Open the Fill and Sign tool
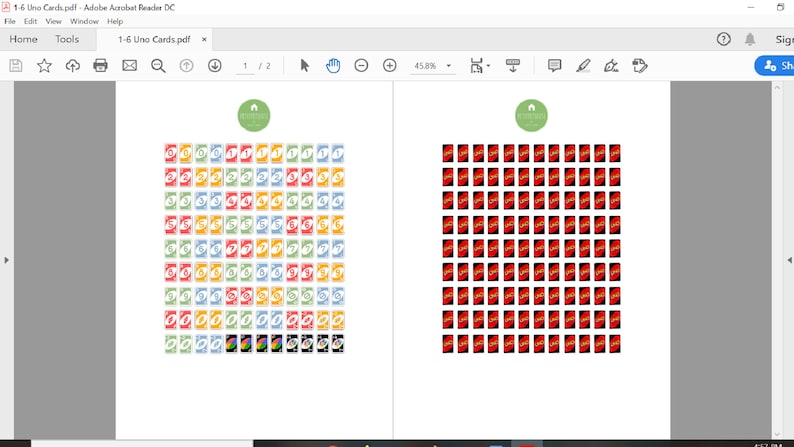Screen dimensions: 794x447 click(x=611, y=66)
